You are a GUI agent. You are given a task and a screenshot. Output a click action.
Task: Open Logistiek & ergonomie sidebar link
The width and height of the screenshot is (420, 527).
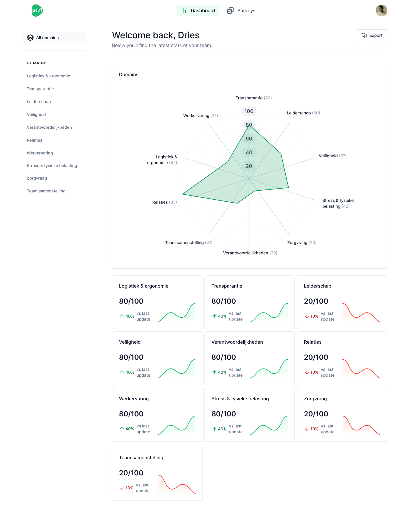click(48, 76)
